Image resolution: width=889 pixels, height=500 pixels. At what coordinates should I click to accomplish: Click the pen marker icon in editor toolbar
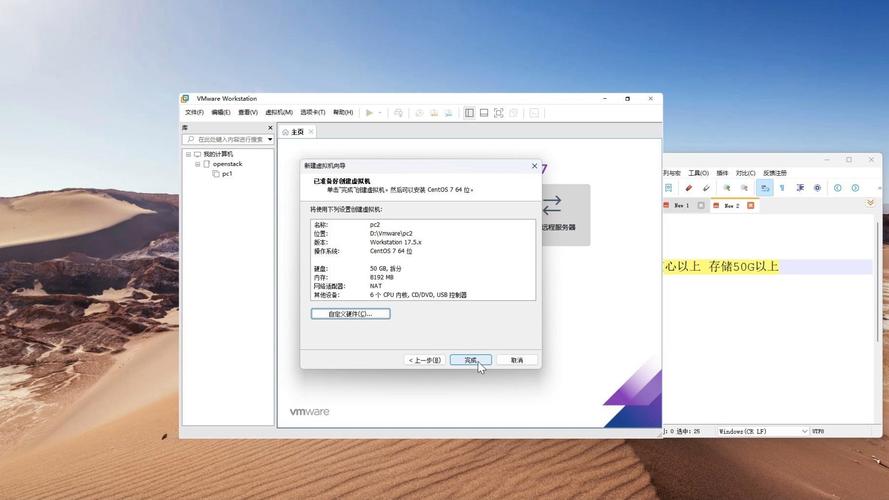click(706, 188)
